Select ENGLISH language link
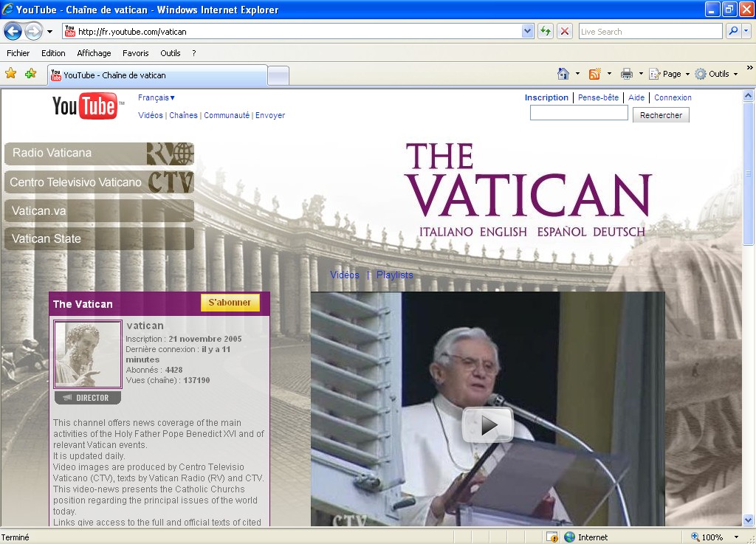Screen dimensions: 756x544 coord(504,232)
